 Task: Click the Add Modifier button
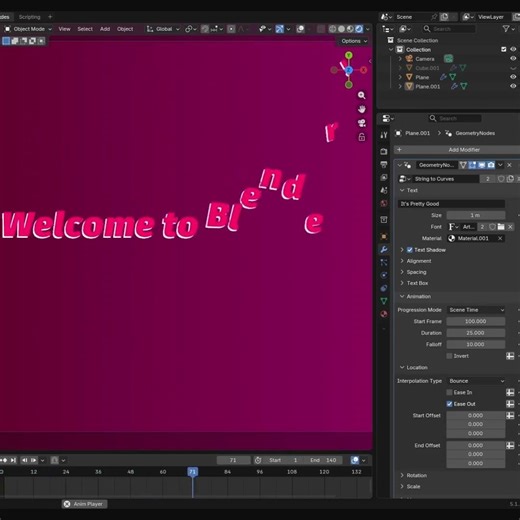(457, 150)
